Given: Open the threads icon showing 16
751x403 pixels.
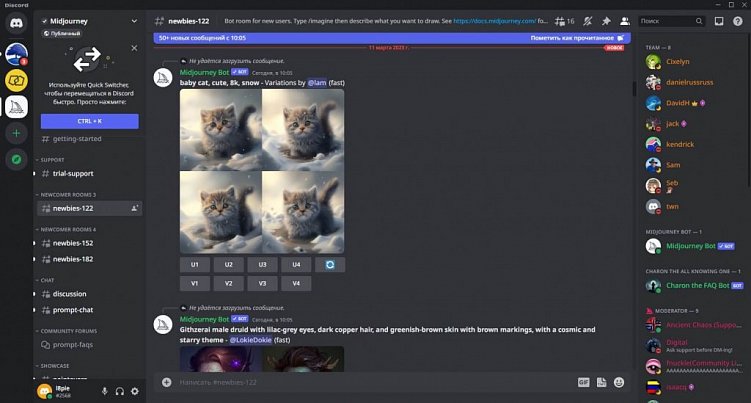Looking at the screenshot, I should (x=564, y=21).
